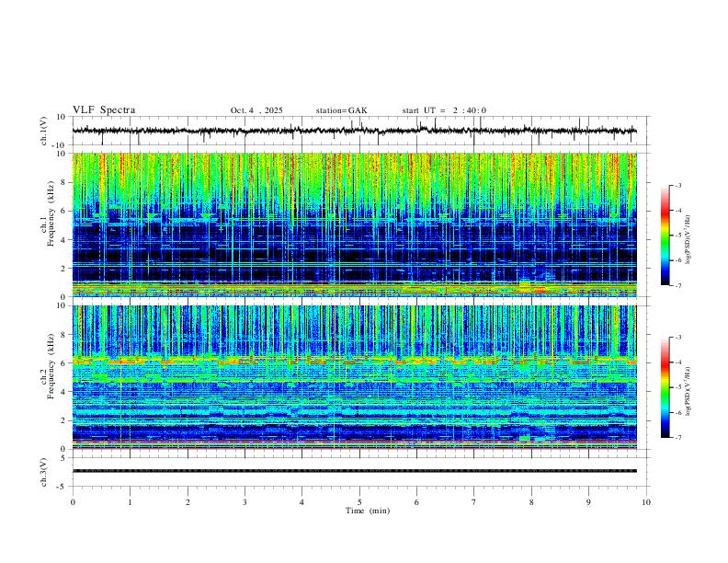Click the date 'Oct. 4 , 2025'
This screenshot has height=563, width=728.
click(256, 110)
